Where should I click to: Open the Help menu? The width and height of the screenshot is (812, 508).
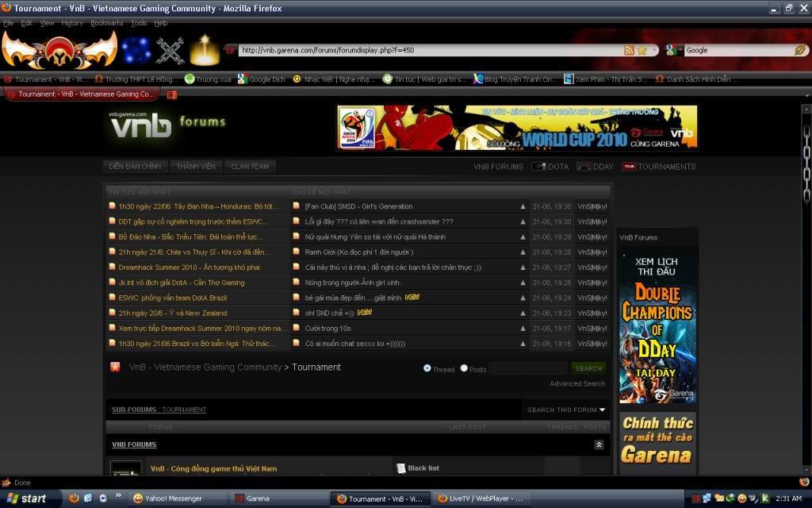coord(160,23)
